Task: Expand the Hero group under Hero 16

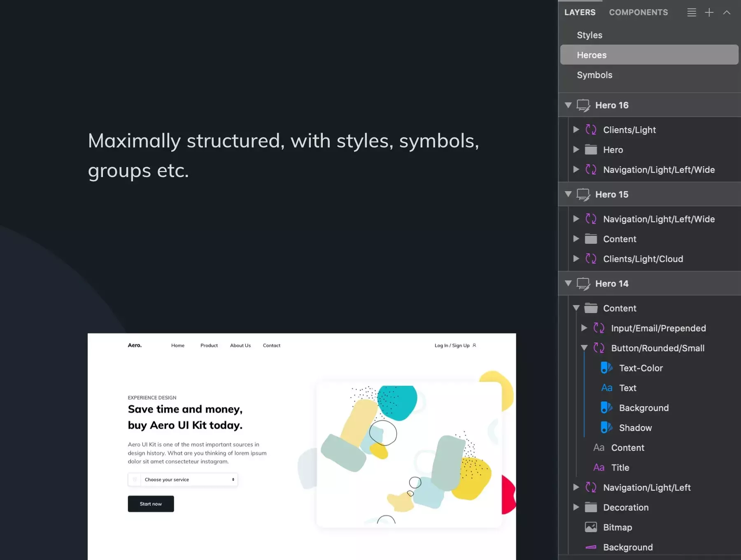Action: click(576, 149)
